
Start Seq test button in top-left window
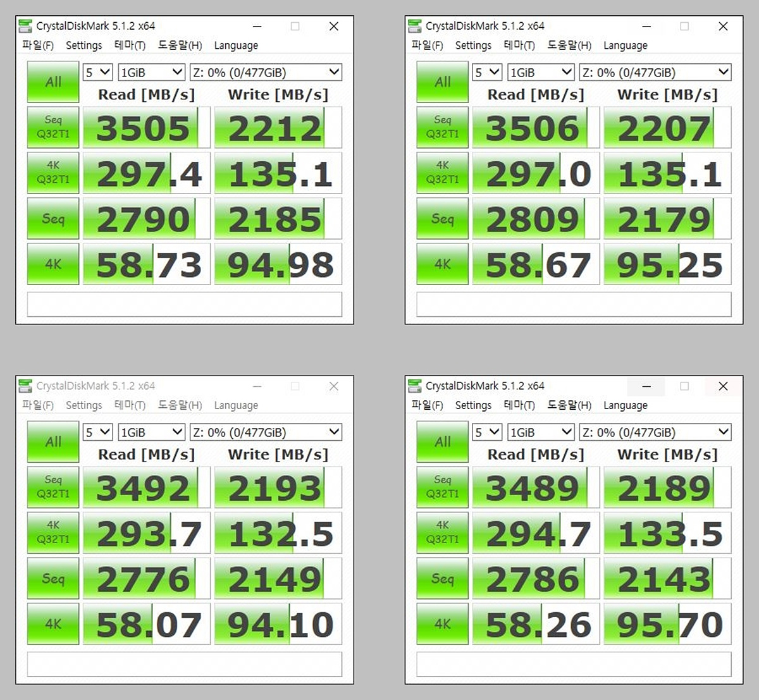53,218
